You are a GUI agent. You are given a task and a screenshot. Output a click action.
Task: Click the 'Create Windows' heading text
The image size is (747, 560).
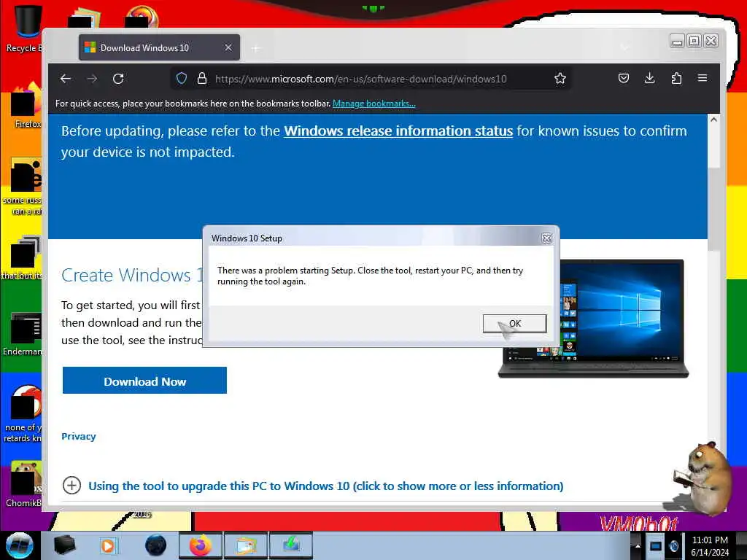132,275
